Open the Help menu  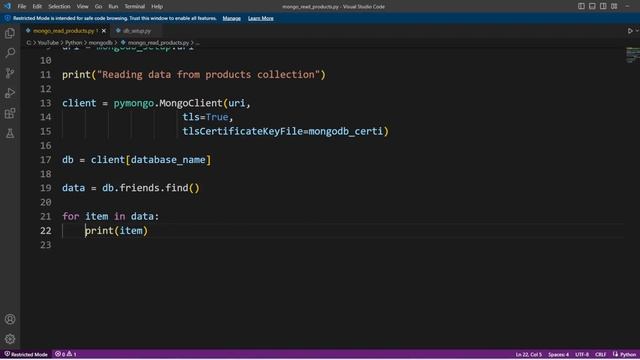pyautogui.click(x=157, y=7)
